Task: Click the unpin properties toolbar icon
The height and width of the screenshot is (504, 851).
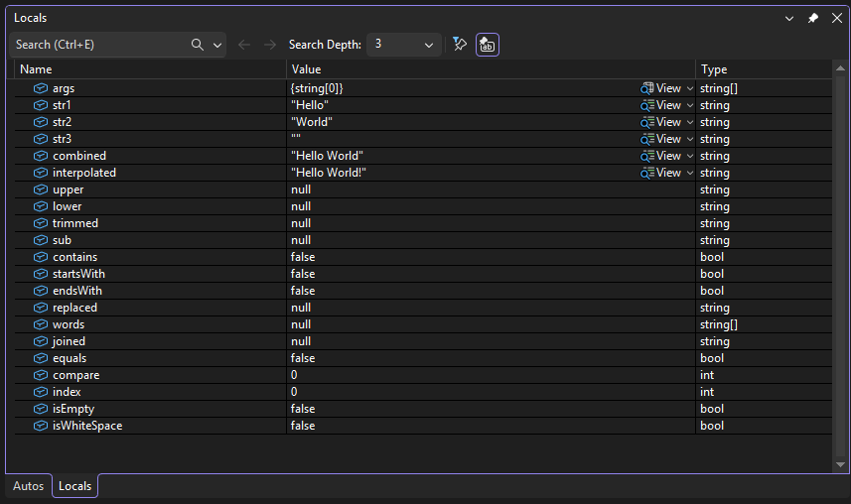Action: (x=460, y=45)
